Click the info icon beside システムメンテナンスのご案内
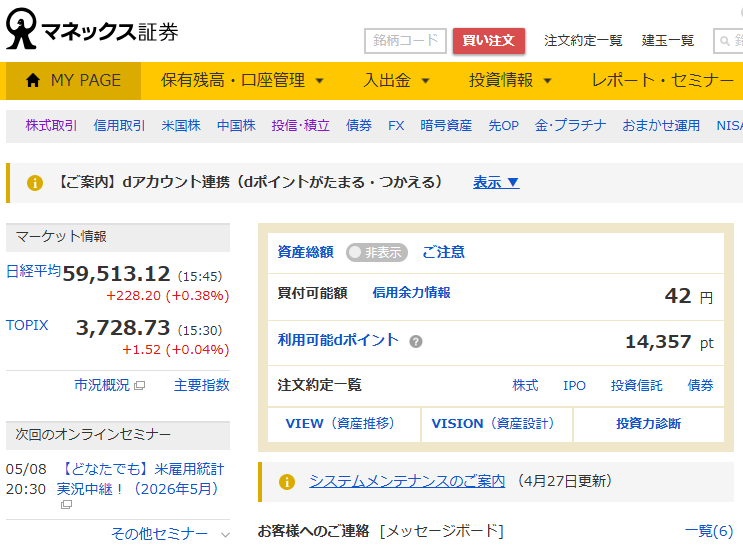Screen dimensions: 743x551 tap(287, 482)
